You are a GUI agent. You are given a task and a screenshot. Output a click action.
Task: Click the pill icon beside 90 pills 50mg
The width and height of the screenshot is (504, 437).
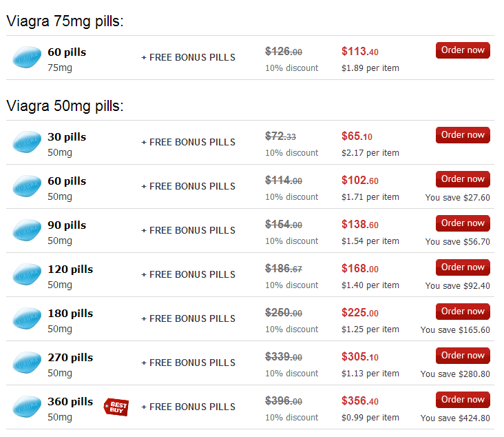[x=27, y=230]
